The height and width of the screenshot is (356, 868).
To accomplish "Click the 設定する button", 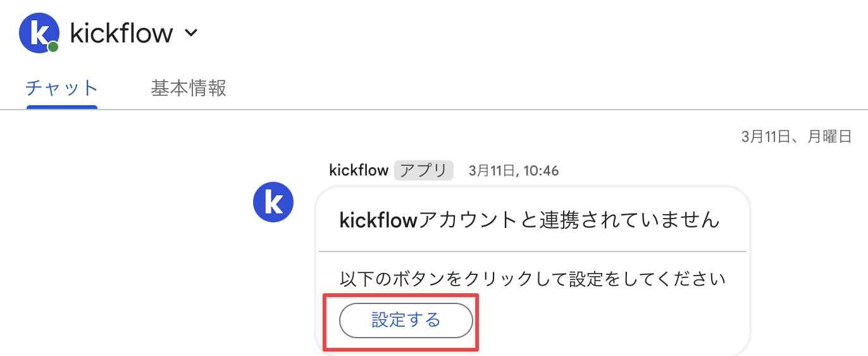I will pos(406,321).
